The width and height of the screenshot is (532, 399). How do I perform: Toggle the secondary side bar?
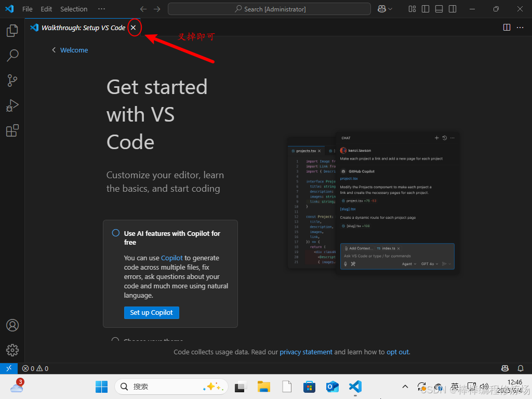tap(453, 9)
